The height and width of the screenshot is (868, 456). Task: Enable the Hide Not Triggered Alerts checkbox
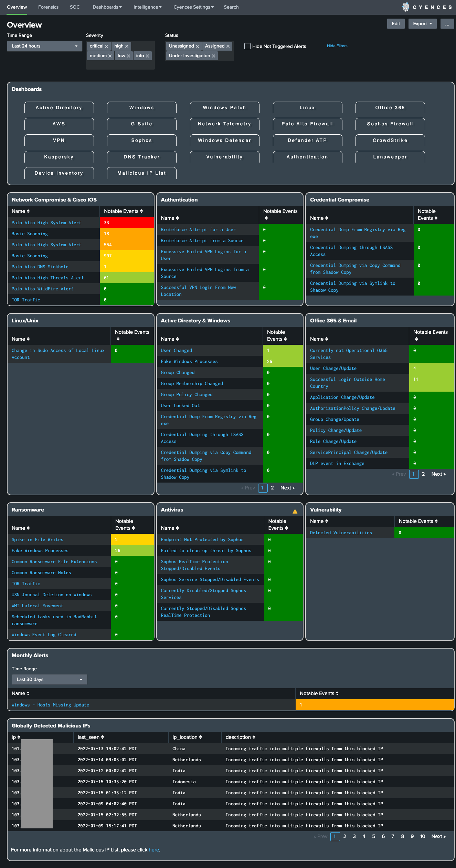pos(247,46)
